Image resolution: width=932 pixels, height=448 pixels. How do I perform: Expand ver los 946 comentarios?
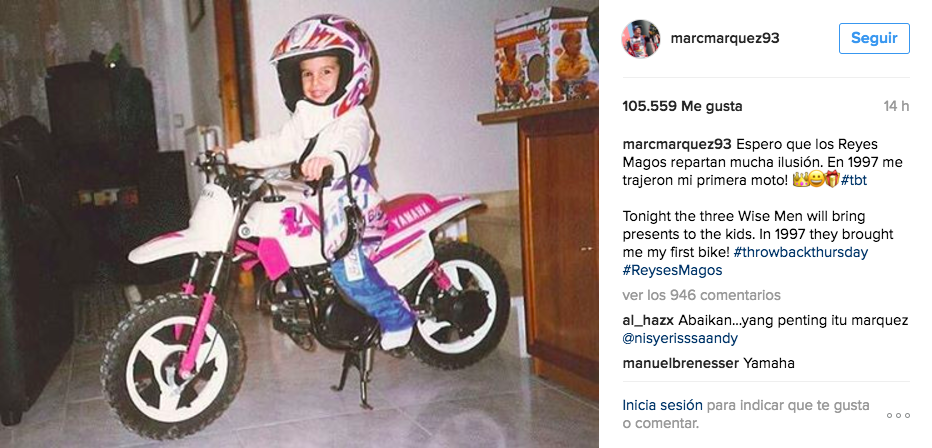[x=701, y=295]
